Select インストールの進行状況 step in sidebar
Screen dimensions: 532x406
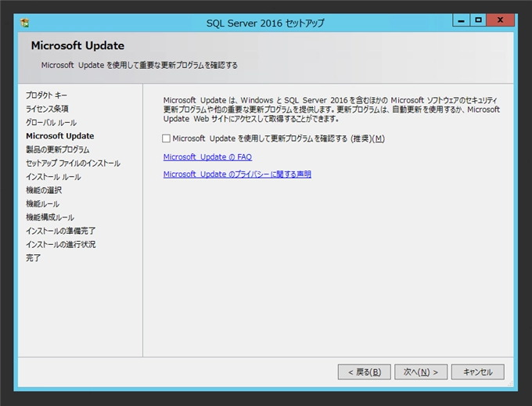(x=61, y=245)
